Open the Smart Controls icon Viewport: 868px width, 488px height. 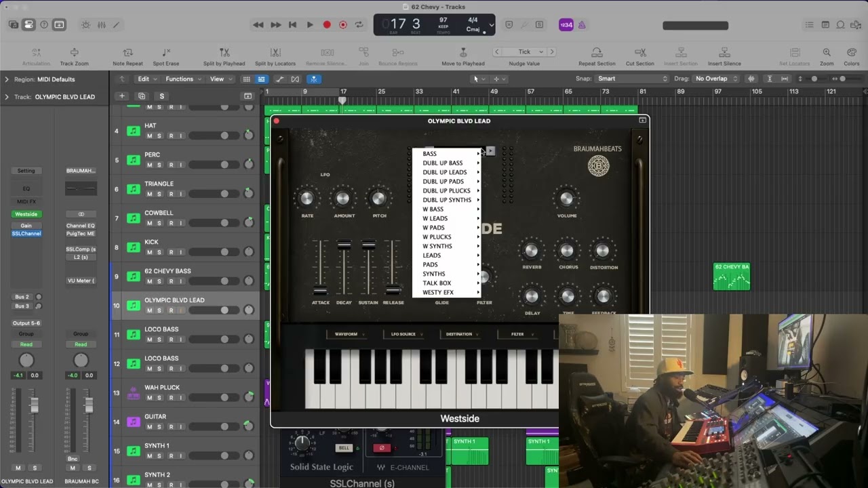click(85, 25)
